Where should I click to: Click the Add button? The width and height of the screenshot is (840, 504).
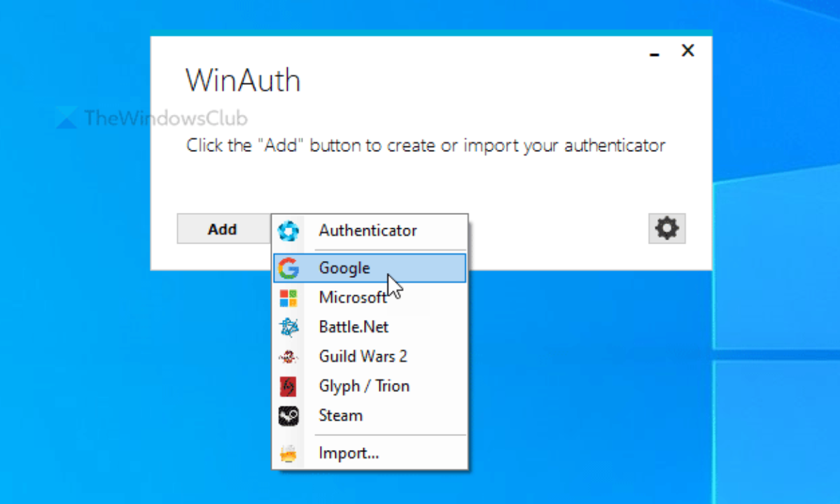coord(223,229)
